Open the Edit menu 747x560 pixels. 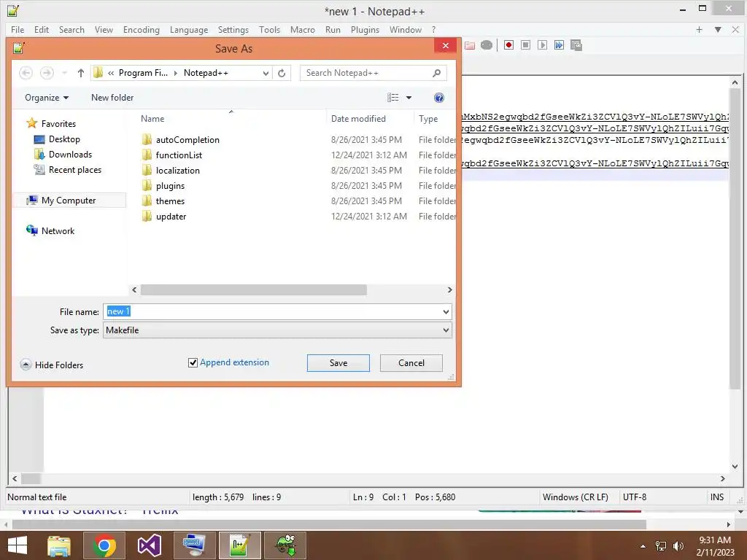pyautogui.click(x=42, y=29)
